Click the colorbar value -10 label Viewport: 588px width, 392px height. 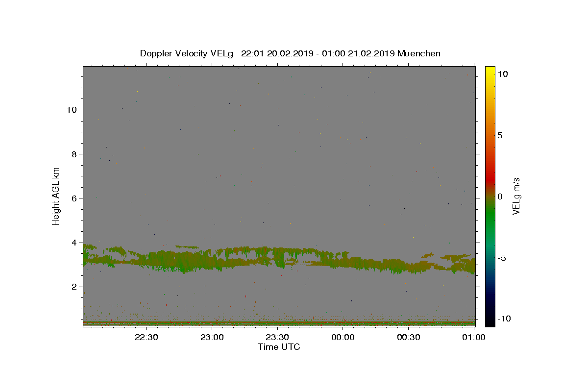click(x=504, y=318)
